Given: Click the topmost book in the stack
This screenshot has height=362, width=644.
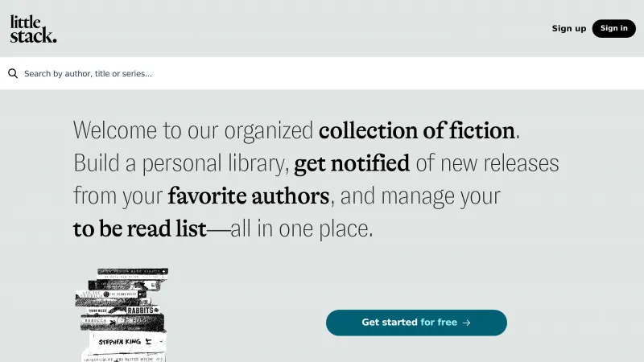Looking at the screenshot, I should point(129,273).
